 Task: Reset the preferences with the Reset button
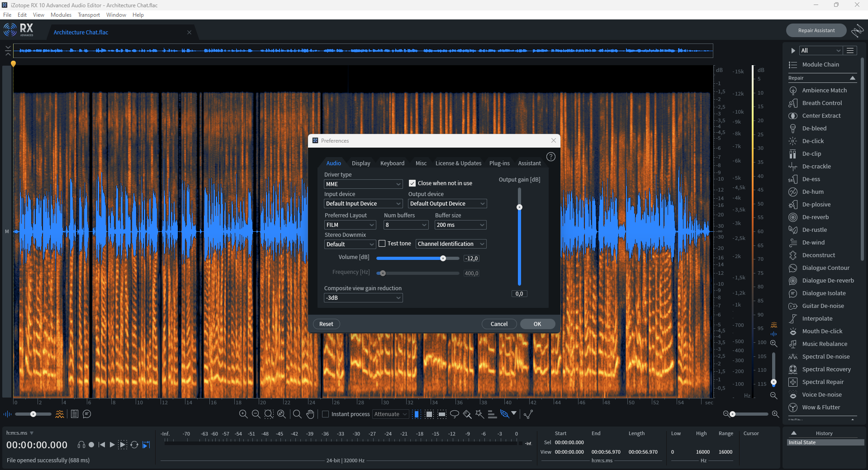pyautogui.click(x=326, y=324)
